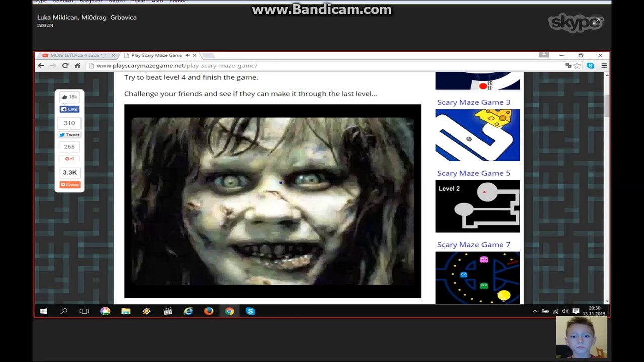The image size is (644, 362).
Task: Click the orange Share button
Action: click(x=70, y=185)
